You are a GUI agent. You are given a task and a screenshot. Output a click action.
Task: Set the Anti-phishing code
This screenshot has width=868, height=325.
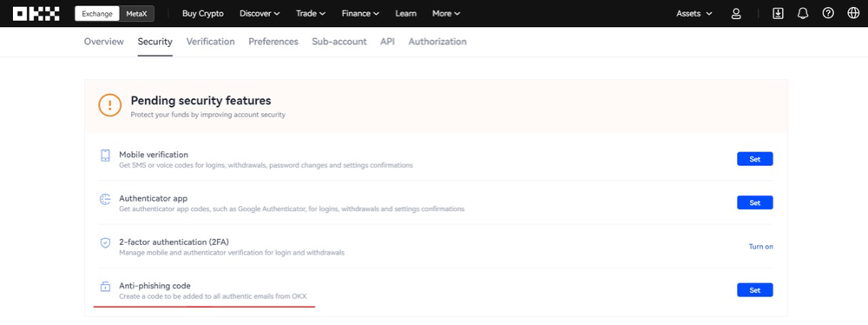pyautogui.click(x=754, y=290)
